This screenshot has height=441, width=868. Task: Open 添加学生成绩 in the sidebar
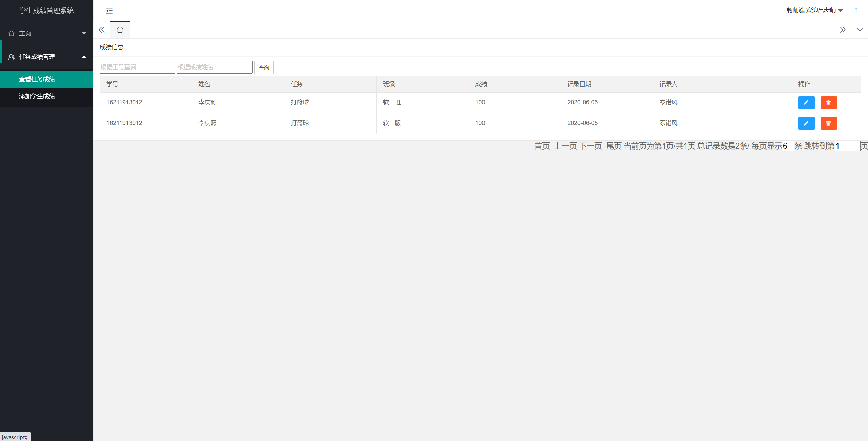click(37, 96)
